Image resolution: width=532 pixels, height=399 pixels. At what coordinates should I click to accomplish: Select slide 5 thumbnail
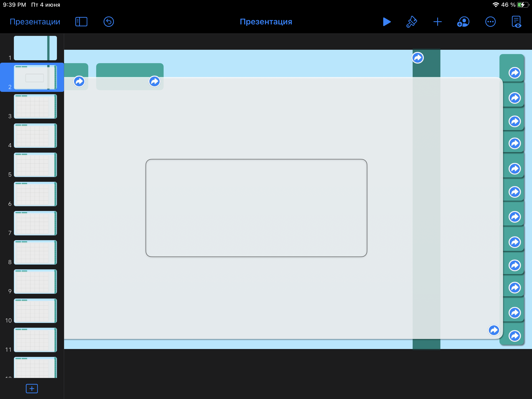[x=35, y=165]
